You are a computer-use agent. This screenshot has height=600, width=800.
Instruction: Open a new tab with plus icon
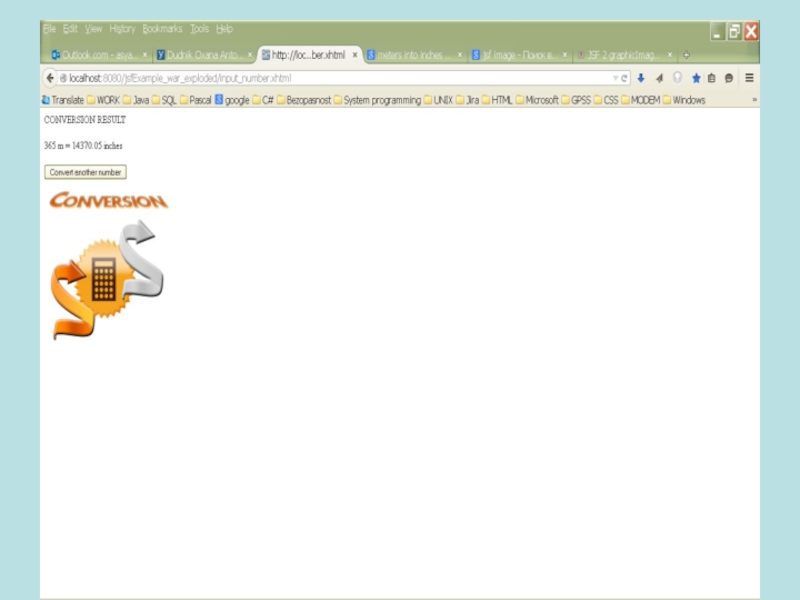[x=686, y=55]
